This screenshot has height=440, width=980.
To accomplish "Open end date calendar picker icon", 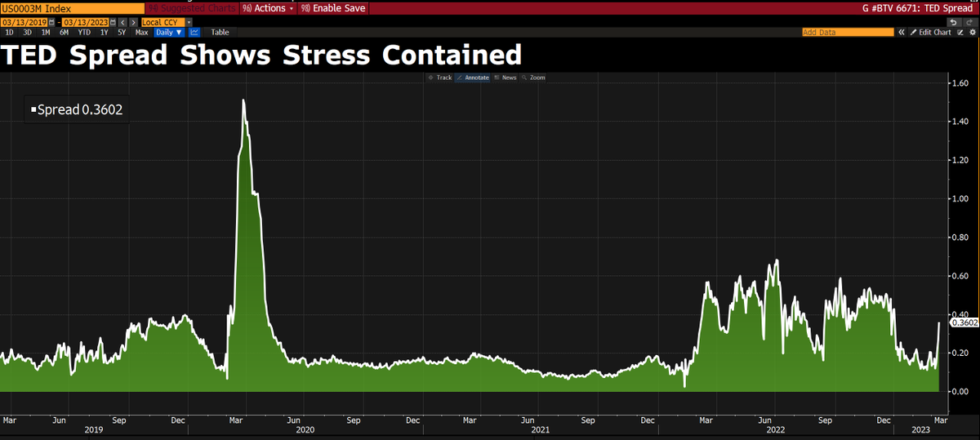I will point(113,22).
